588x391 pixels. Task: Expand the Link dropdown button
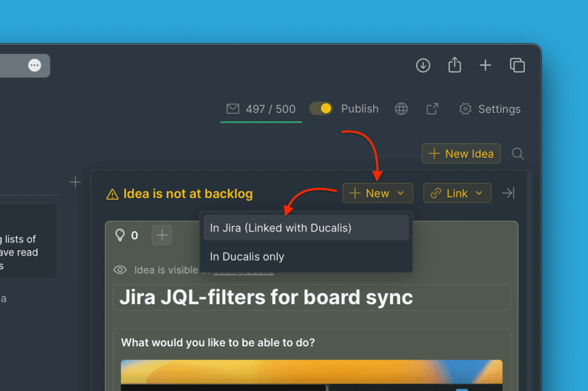[457, 193]
